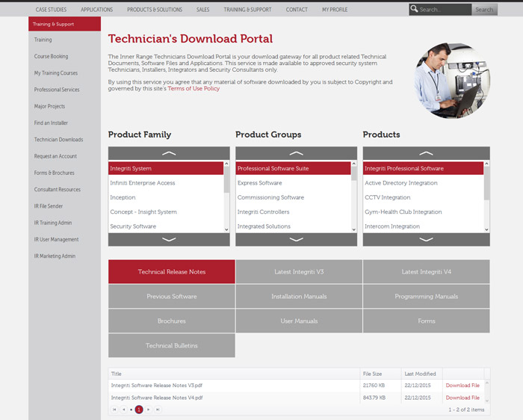523x420 pixels.
Task: Open Consultant Resources in the sidebar
Action: coord(57,190)
